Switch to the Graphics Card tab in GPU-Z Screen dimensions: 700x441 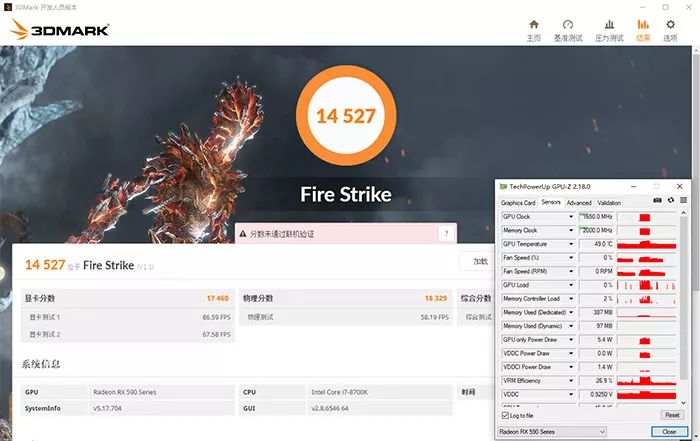click(518, 203)
